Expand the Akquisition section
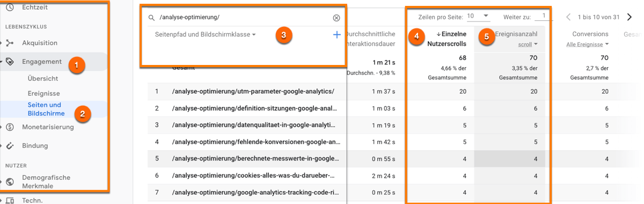Image resolution: width=644 pixels, height=204 pixels. (2, 43)
